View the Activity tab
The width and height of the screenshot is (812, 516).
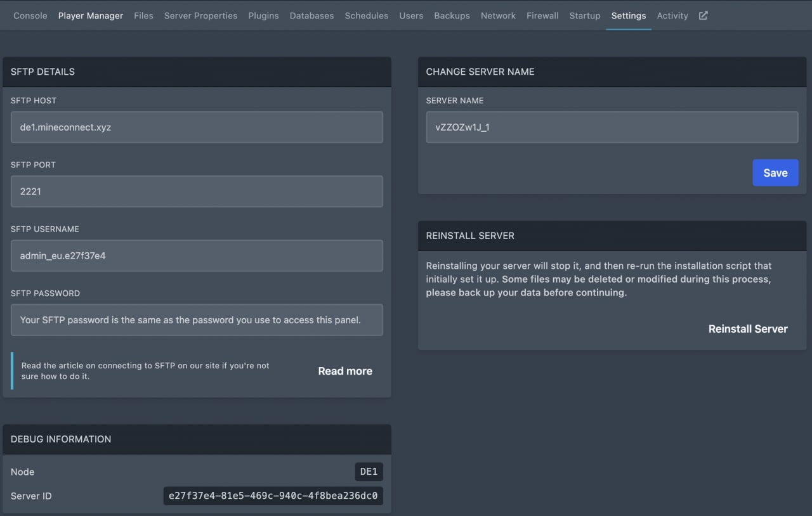click(x=672, y=15)
